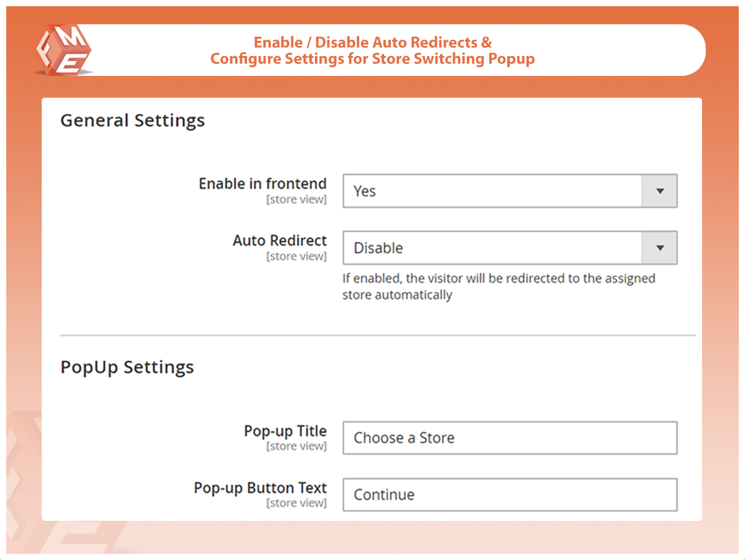Click the Enable in frontend label
This screenshot has width=745, height=560.
point(262,184)
